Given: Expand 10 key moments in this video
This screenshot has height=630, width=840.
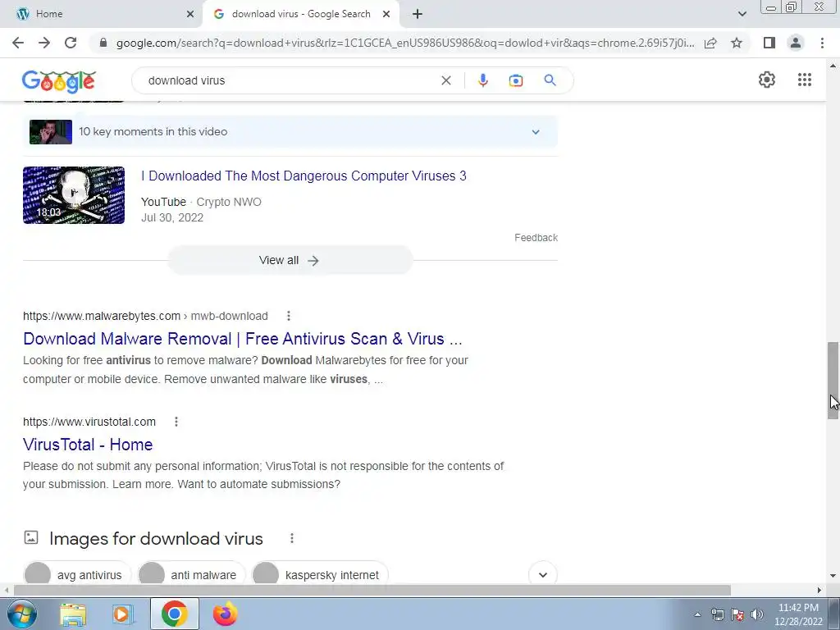Looking at the screenshot, I should (x=536, y=132).
